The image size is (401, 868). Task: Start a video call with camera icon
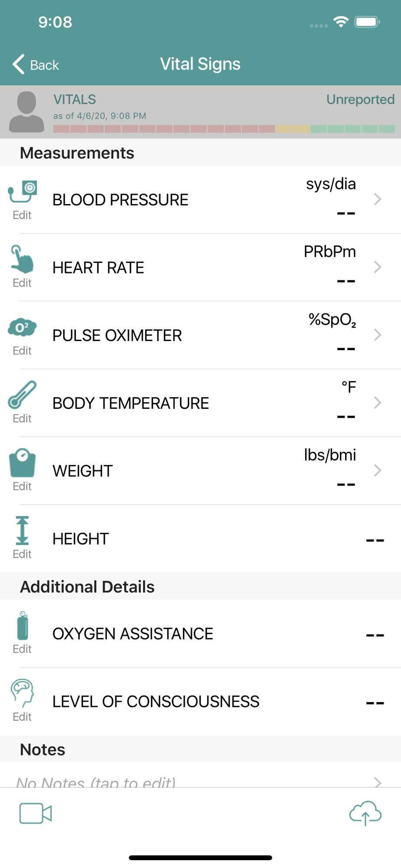click(x=36, y=813)
